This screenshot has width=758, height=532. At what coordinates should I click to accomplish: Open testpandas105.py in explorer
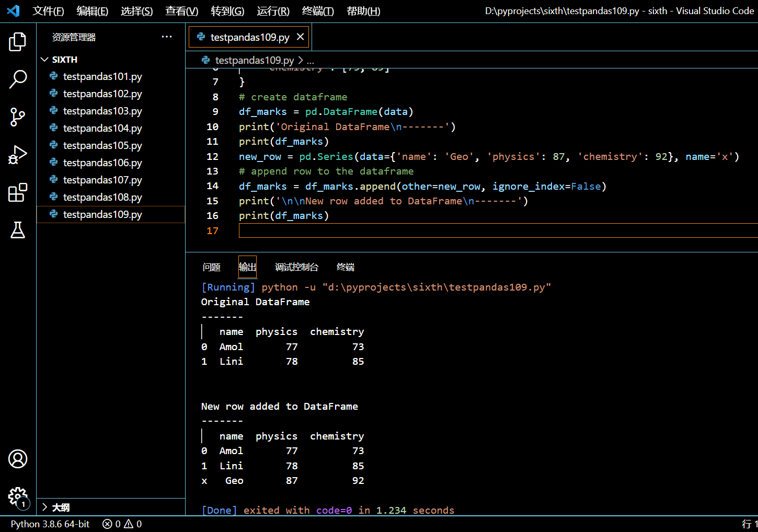111,145
